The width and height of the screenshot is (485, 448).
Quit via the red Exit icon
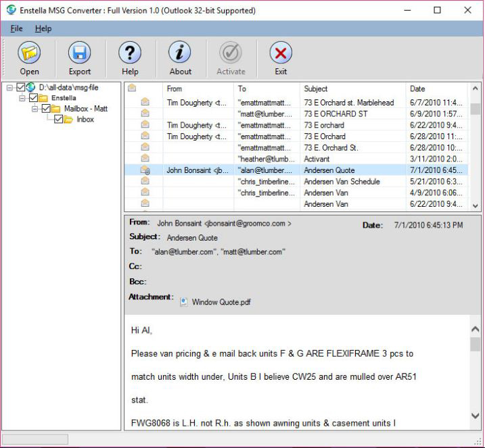(281, 53)
